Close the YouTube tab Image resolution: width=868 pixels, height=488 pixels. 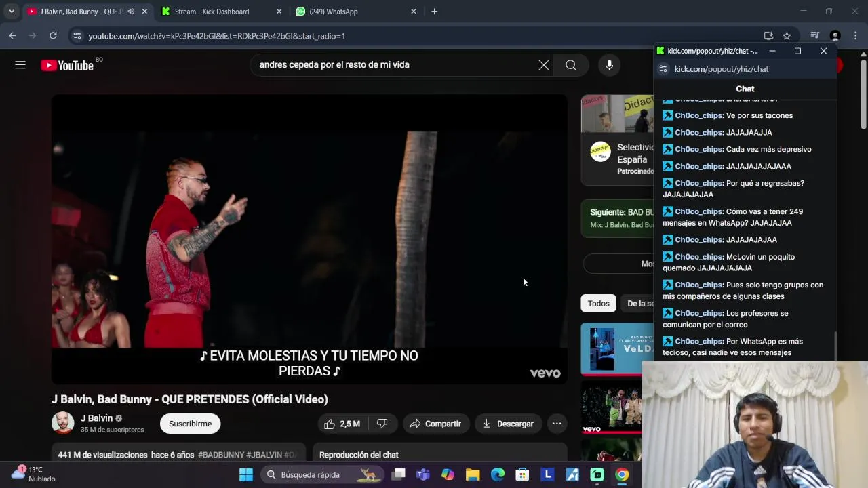click(144, 12)
